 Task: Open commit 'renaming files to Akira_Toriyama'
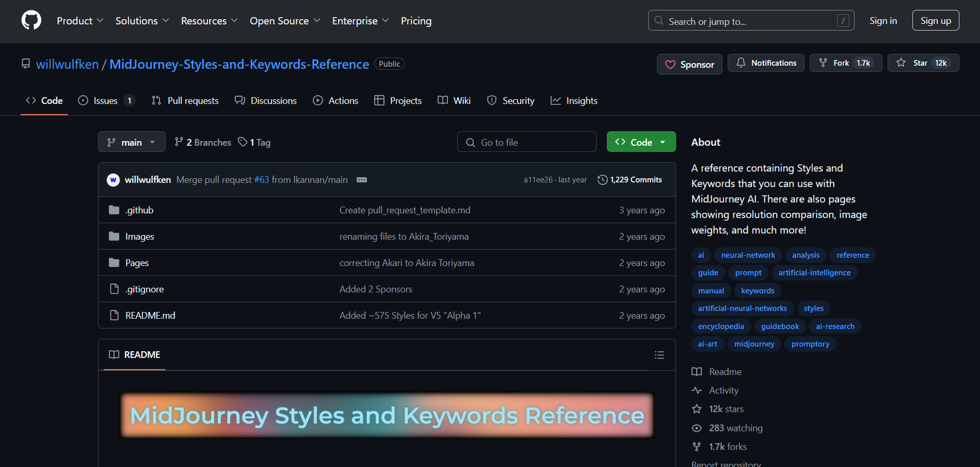pos(404,237)
